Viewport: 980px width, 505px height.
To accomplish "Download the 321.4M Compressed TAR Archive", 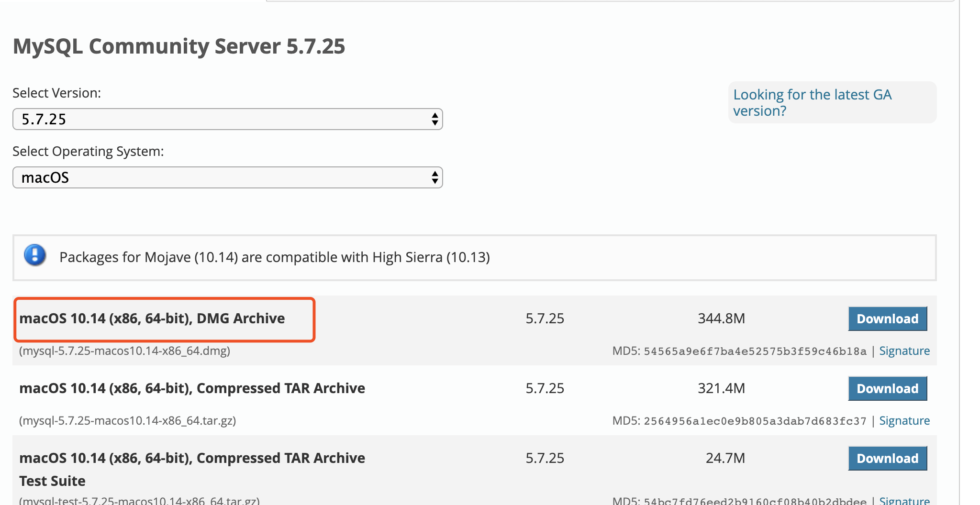I will tap(887, 389).
